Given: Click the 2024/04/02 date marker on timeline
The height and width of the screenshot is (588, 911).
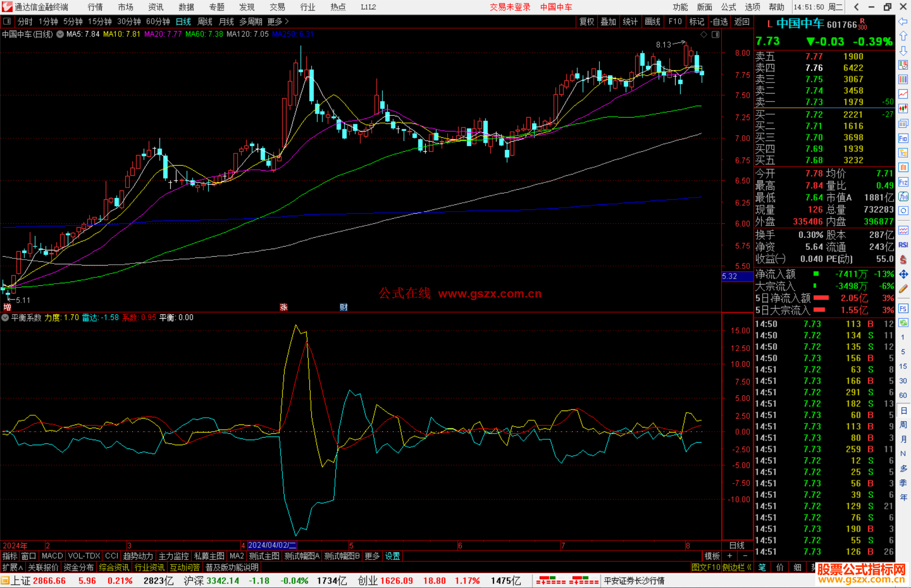Looking at the screenshot, I should [x=272, y=545].
